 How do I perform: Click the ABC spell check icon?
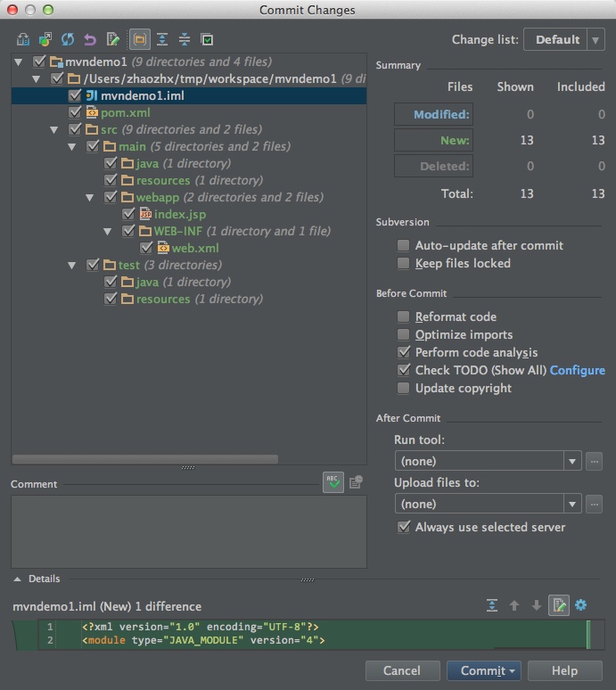coord(333,482)
